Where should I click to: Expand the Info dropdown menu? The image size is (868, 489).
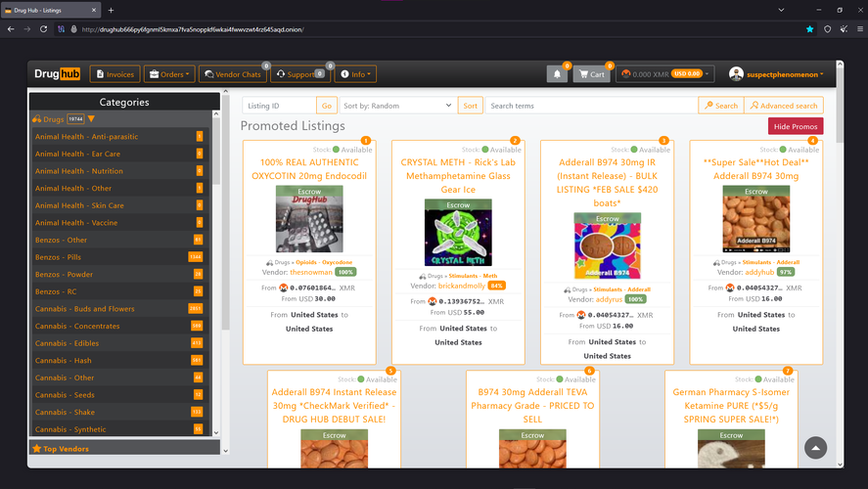355,74
